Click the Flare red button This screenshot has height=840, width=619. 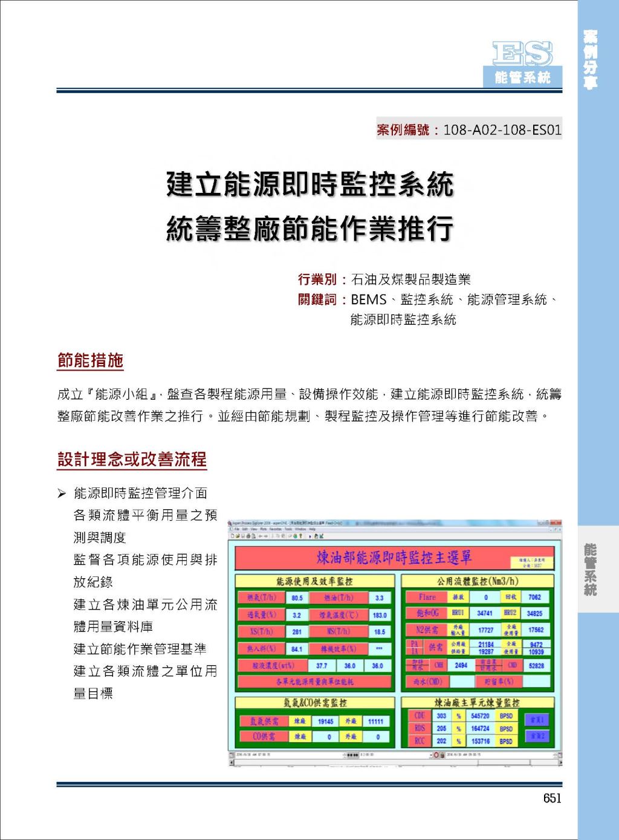tap(427, 597)
